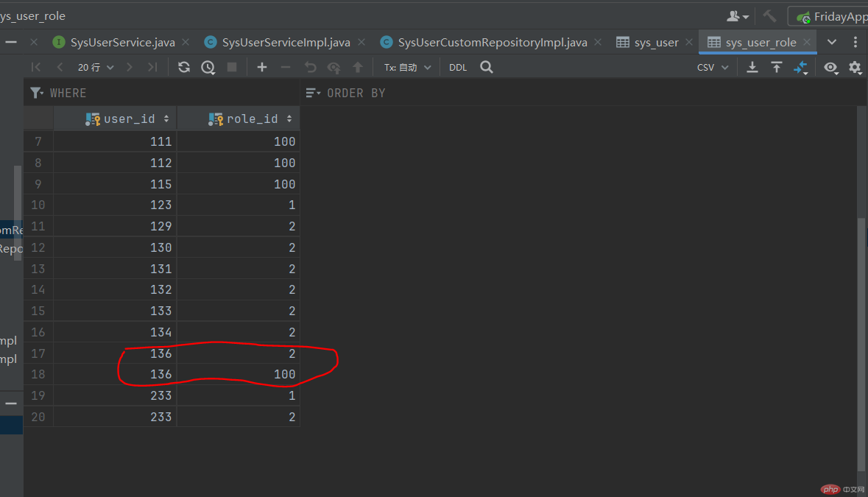
Task: Sort by the user_id column header
Action: tap(115, 119)
